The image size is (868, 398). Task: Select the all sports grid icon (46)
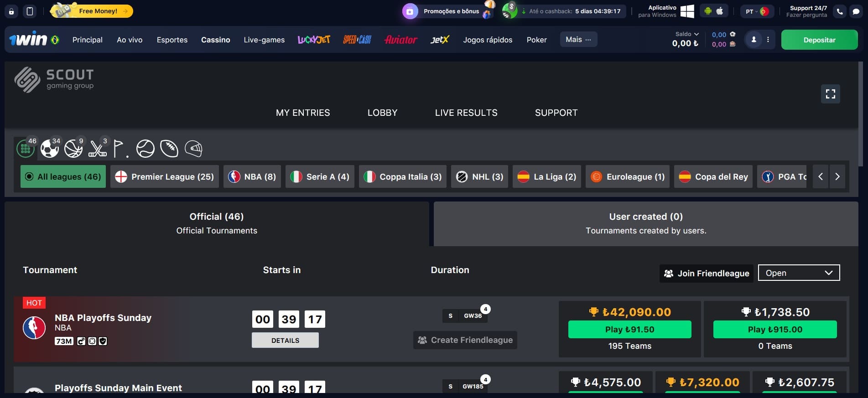26,148
